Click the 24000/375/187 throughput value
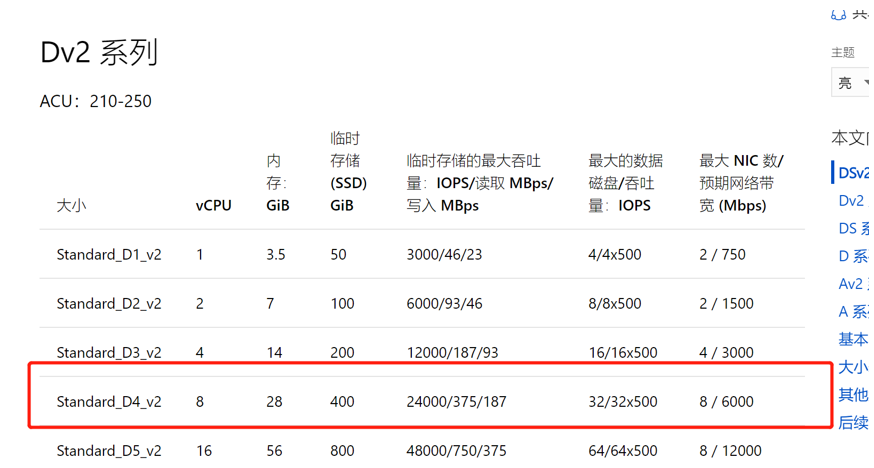This screenshot has height=468, width=874. [x=457, y=402]
